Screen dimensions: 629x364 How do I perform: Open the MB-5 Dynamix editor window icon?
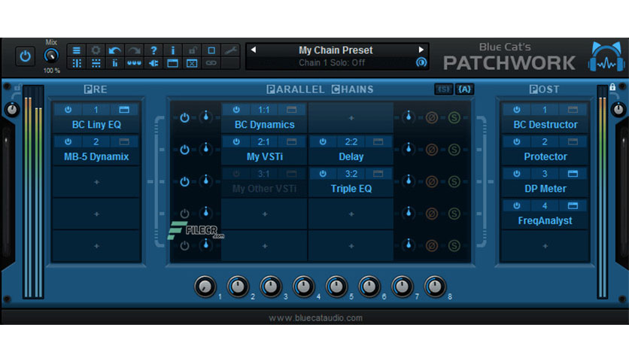(x=124, y=141)
